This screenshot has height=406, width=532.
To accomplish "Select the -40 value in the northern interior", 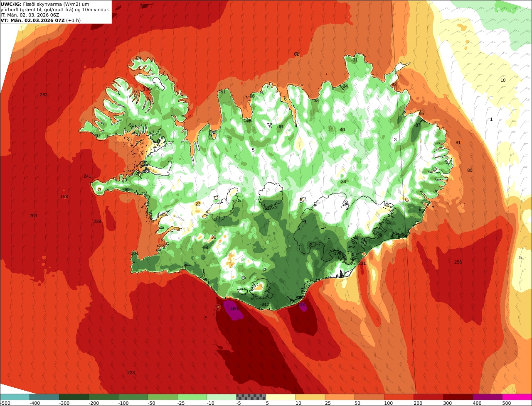I will pyautogui.click(x=342, y=130).
